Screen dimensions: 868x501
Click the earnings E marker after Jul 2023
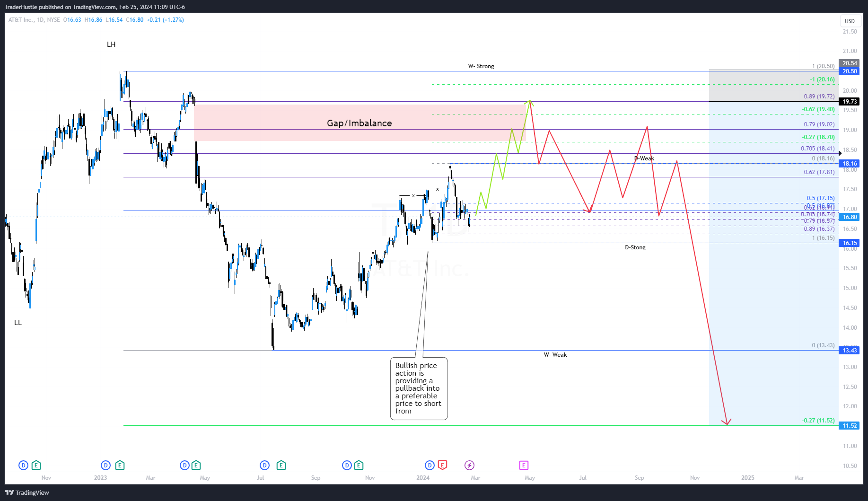coord(281,466)
